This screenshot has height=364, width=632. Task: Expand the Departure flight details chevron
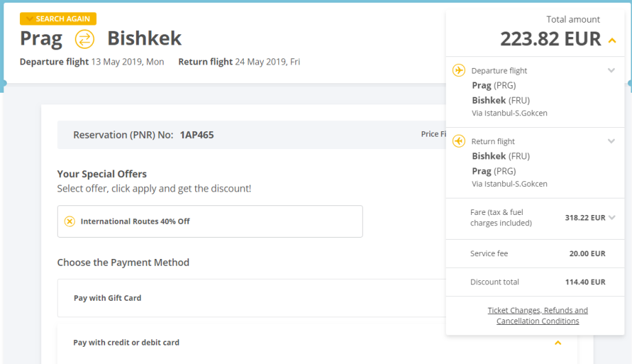pos(611,70)
